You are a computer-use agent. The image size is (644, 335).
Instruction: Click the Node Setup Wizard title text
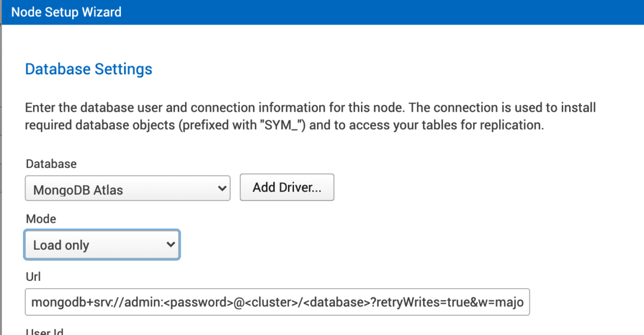coord(66,12)
